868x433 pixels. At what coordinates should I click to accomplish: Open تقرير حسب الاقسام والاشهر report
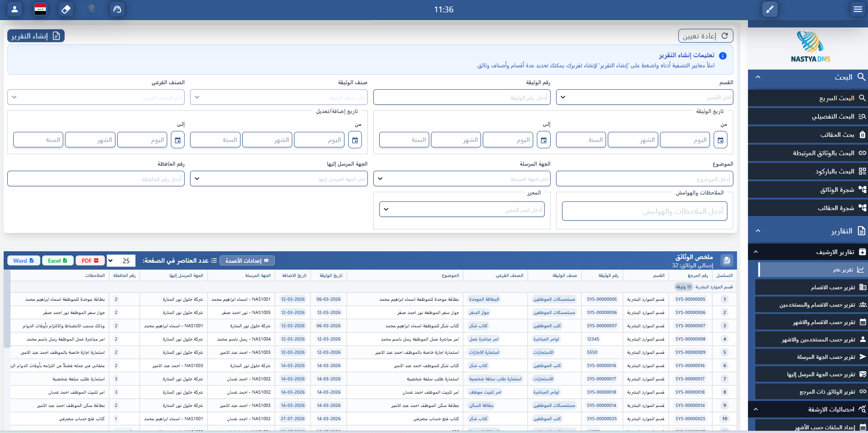(x=812, y=322)
